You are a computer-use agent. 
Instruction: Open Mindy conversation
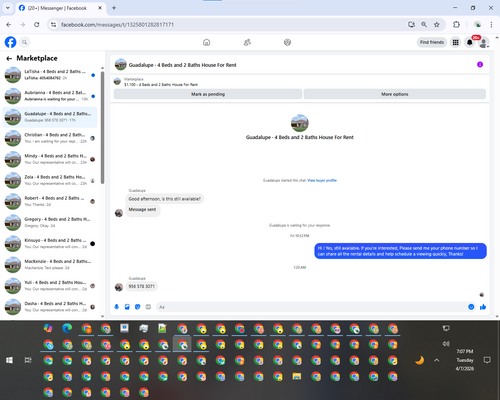pos(50,159)
